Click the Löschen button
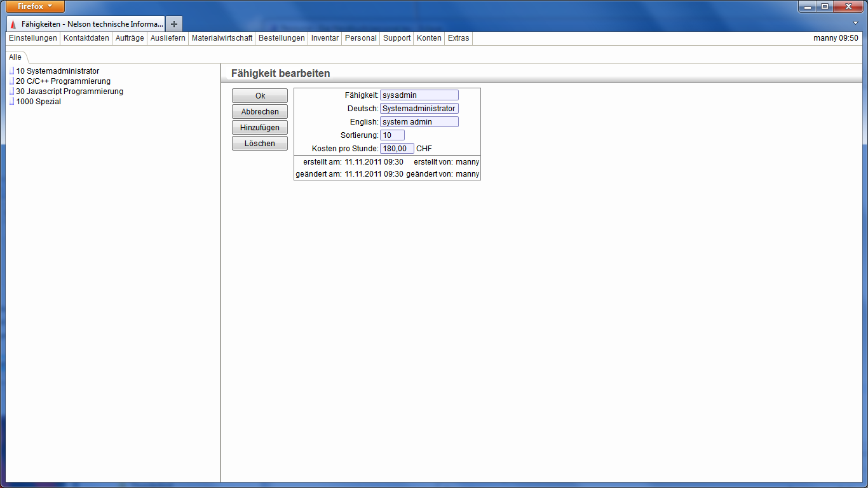Image resolution: width=868 pixels, height=488 pixels. coord(259,144)
